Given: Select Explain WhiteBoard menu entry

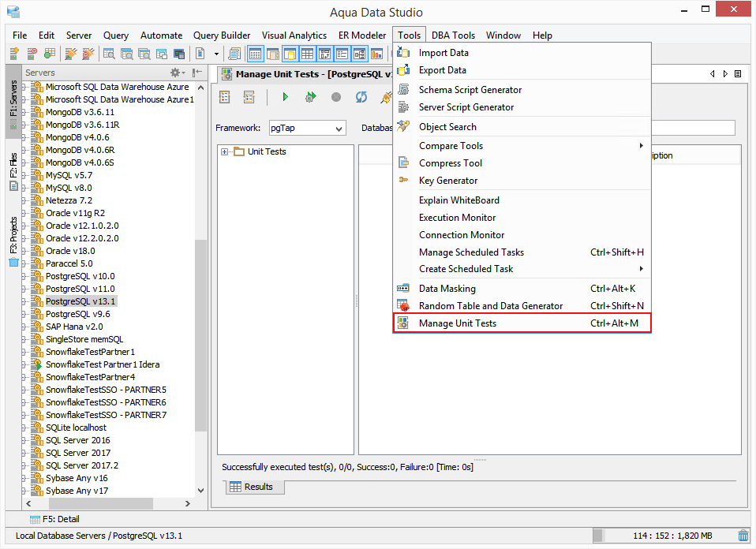Looking at the screenshot, I should pyautogui.click(x=522, y=200).
